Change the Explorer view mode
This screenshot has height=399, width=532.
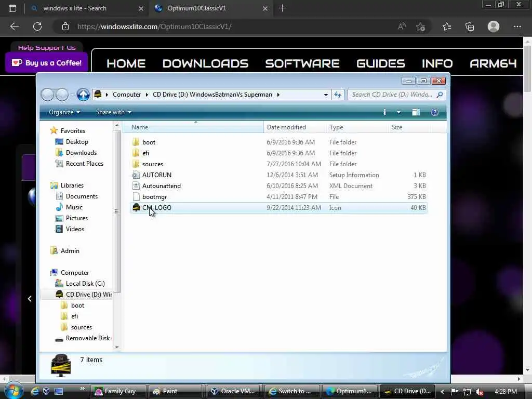point(385,112)
